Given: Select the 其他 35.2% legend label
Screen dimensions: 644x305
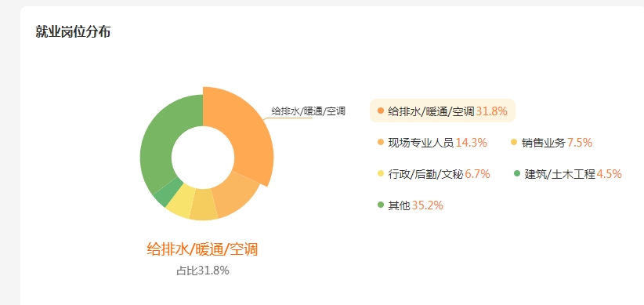Looking at the screenshot, I should click(411, 205).
